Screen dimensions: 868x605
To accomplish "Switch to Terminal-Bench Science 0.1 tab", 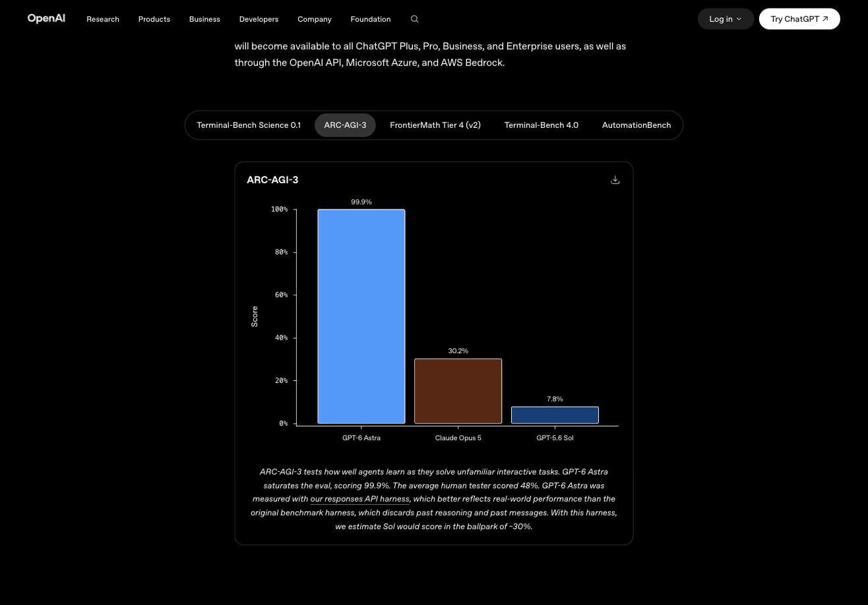I will pyautogui.click(x=249, y=125).
